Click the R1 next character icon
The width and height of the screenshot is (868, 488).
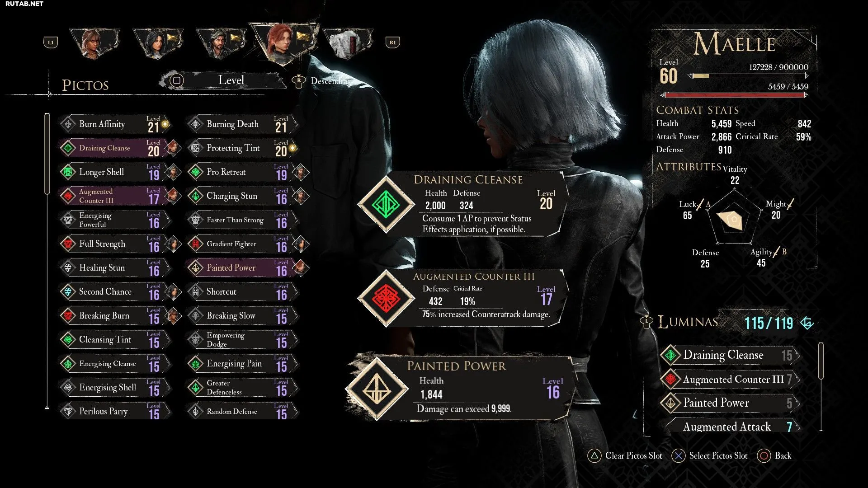(x=392, y=42)
